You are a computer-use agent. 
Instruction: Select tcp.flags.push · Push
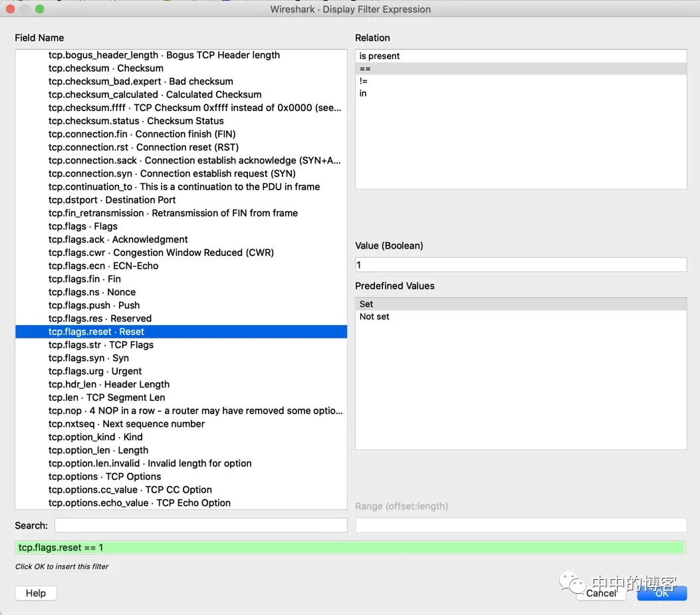pyautogui.click(x=181, y=305)
